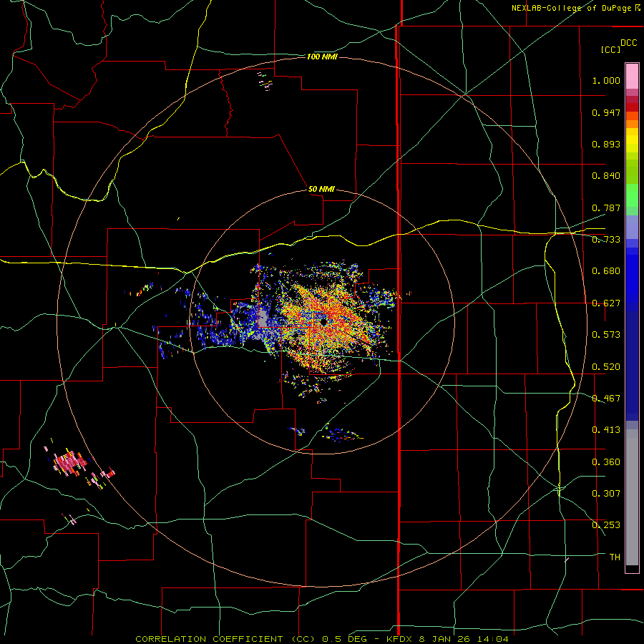The width and height of the screenshot is (644, 644).
Task: Click the 0.840 legend value
Action: [606, 176]
